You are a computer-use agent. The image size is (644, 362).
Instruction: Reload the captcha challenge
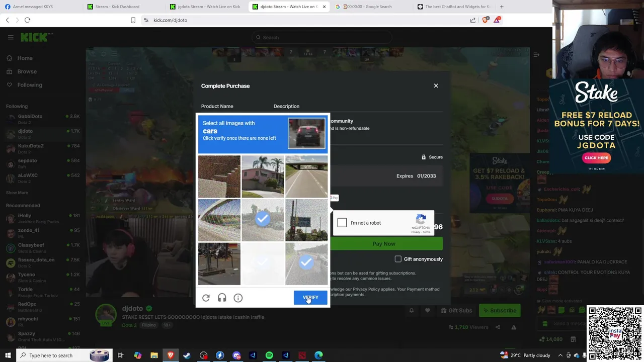[206, 298]
